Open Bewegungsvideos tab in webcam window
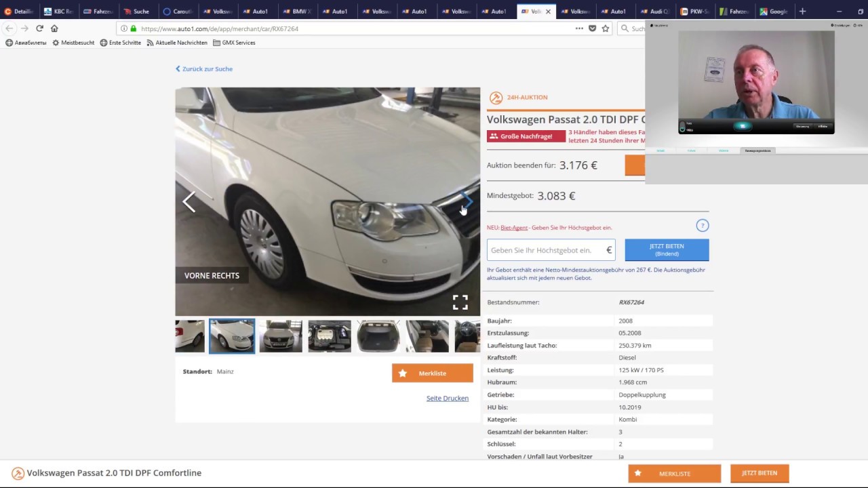The width and height of the screenshot is (868, 488). (757, 150)
